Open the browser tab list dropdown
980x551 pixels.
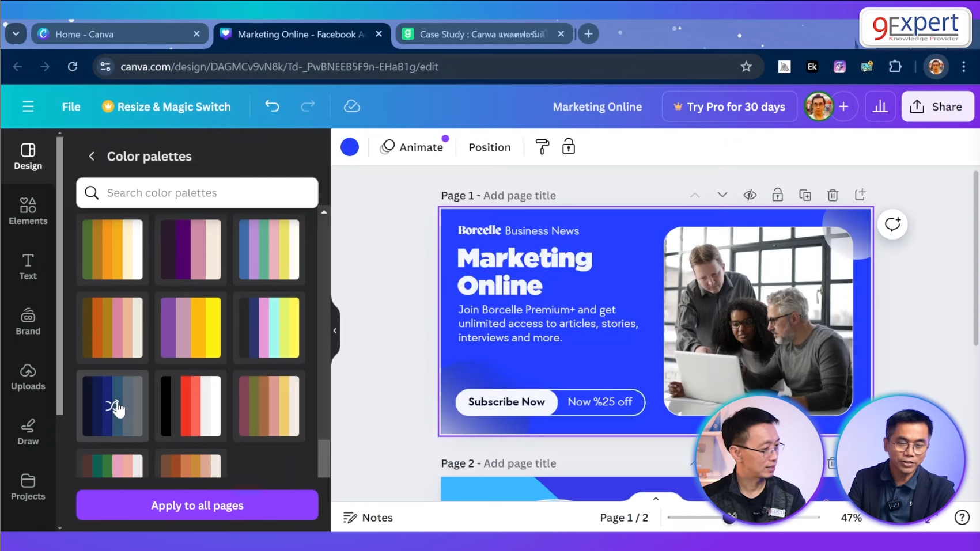pos(16,34)
